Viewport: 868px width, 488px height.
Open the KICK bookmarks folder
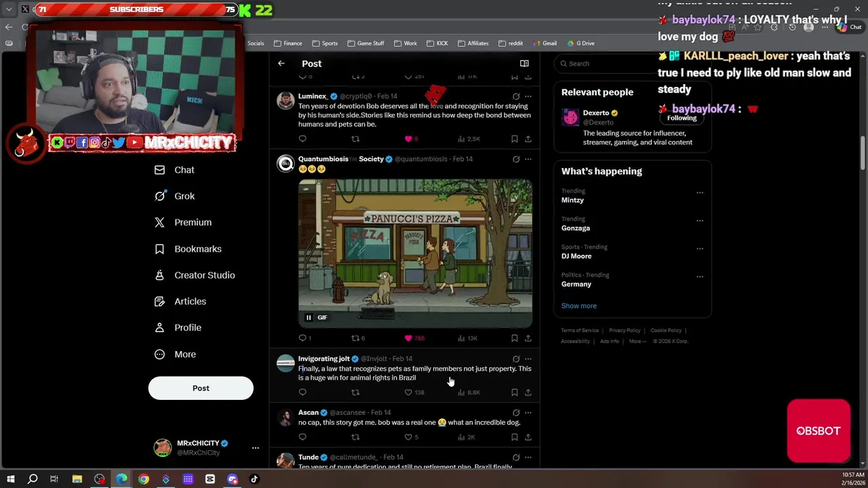pyautogui.click(x=437, y=43)
